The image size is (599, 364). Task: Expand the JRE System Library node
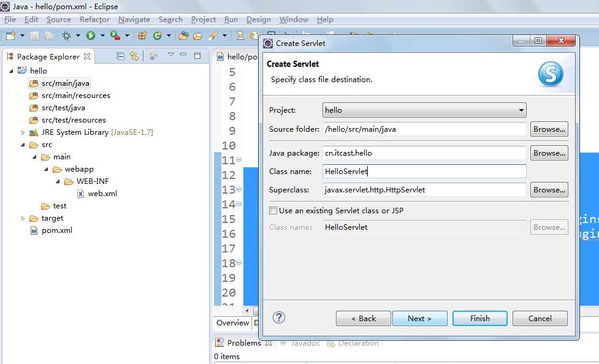coord(23,132)
